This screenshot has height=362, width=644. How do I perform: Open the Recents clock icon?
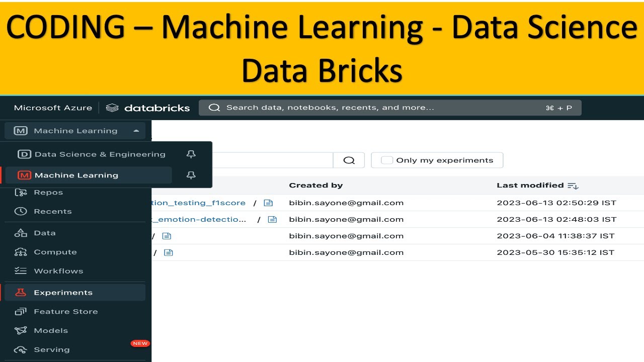click(21, 211)
